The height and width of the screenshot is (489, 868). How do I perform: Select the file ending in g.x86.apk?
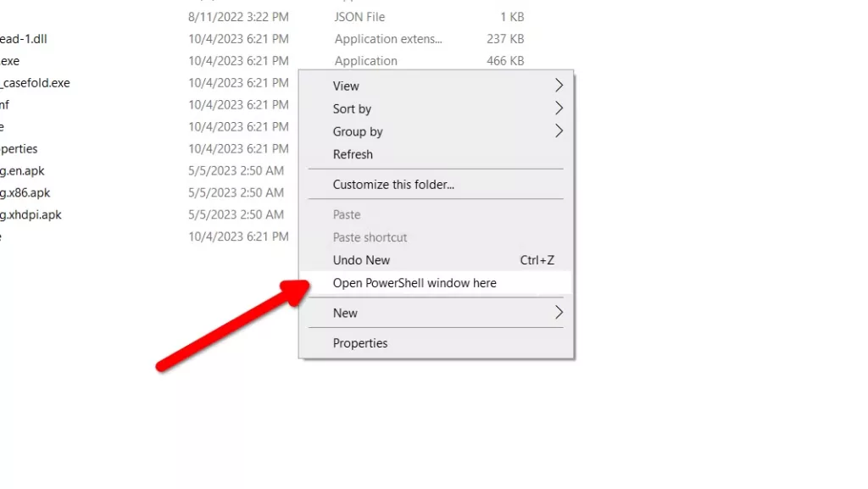tap(25, 193)
